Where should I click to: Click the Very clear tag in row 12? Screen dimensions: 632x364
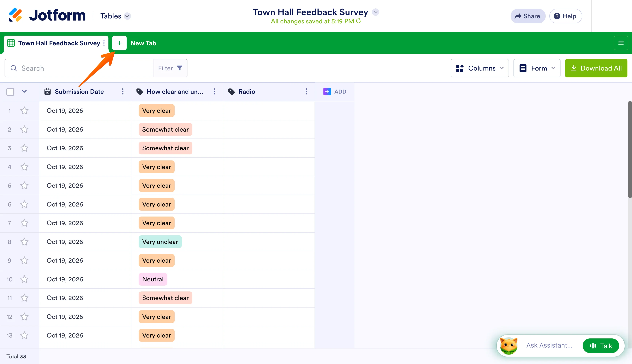157,316
